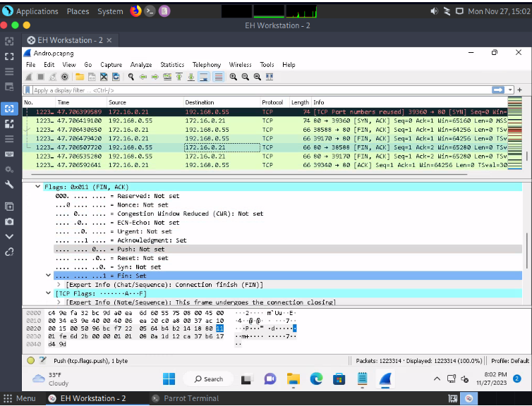Collapse the Flags: 0x011 tree node

(x=38, y=187)
